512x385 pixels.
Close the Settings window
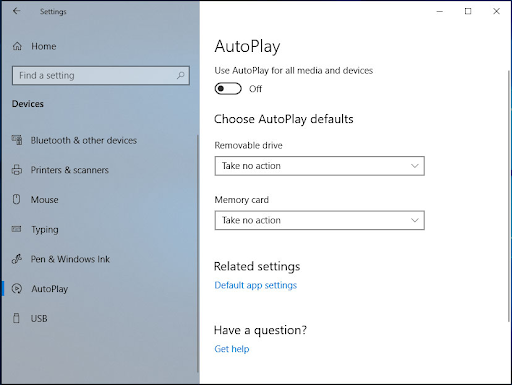click(x=496, y=11)
